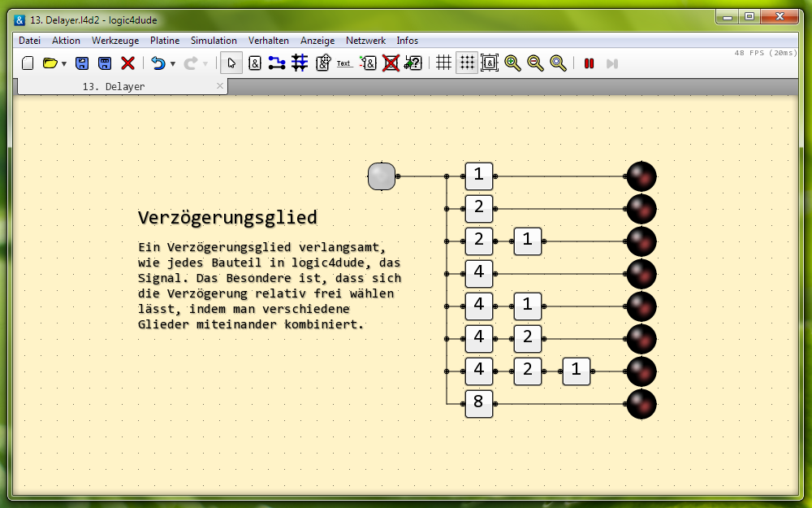812x508 pixels.
Task: Select the blue wire connection tool
Action: [277, 63]
